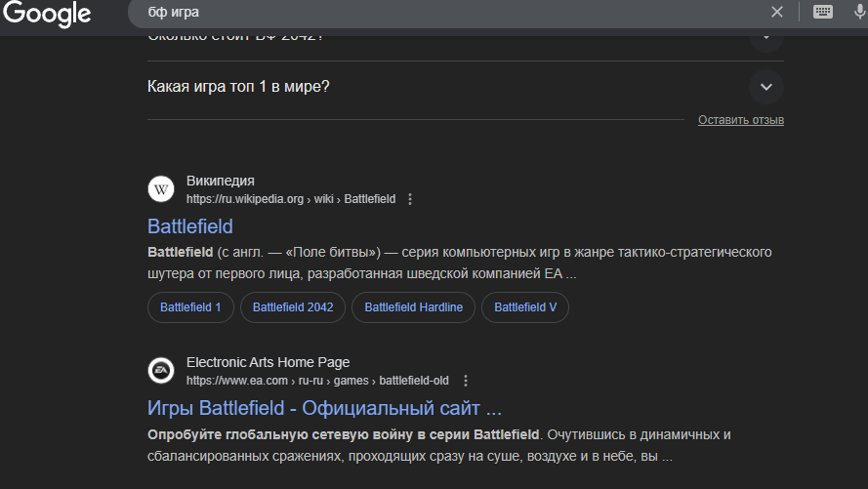Click the Google logo
Screen dimensions: 868x489
point(47,14)
